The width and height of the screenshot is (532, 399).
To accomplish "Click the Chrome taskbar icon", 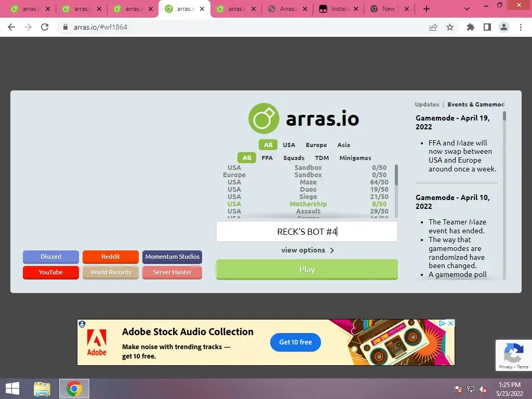I will click(x=74, y=389).
